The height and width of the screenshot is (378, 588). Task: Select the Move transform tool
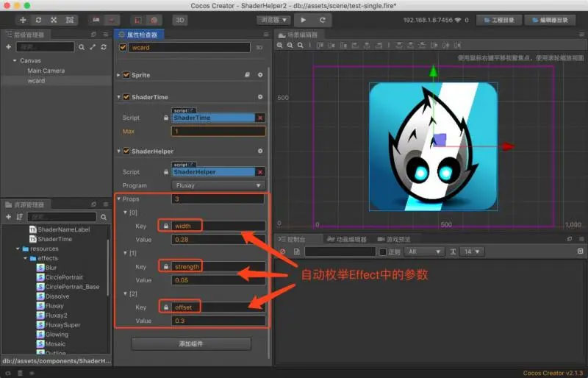(x=23, y=20)
